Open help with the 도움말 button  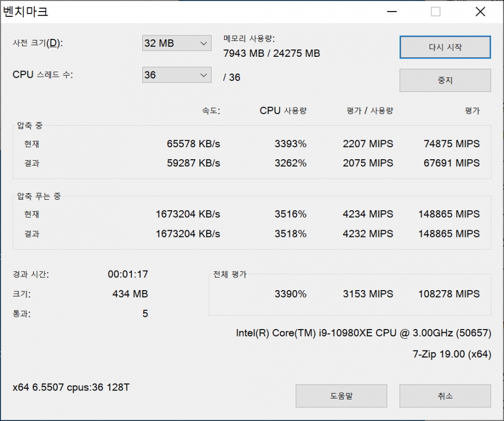point(341,396)
